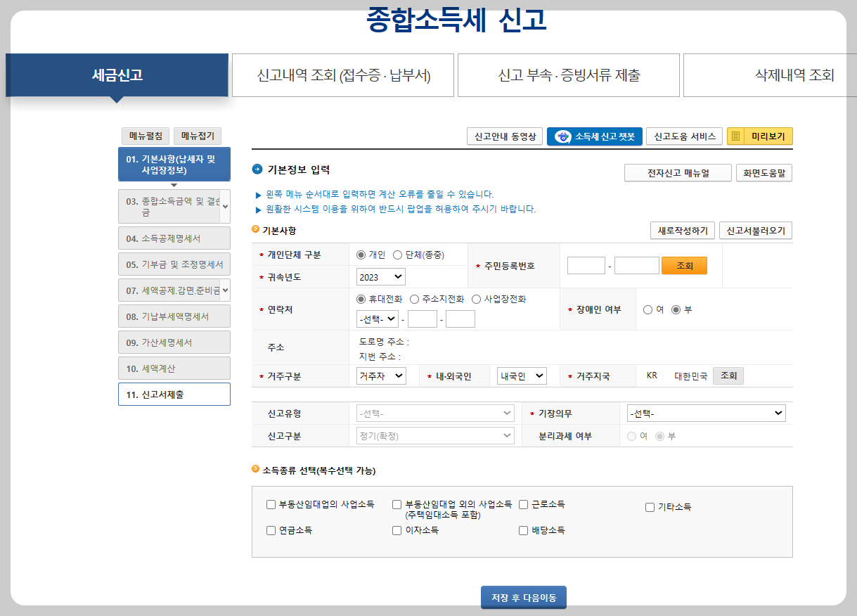Open the 전자신고 매뉴얼
857x616 pixels.
click(678, 173)
